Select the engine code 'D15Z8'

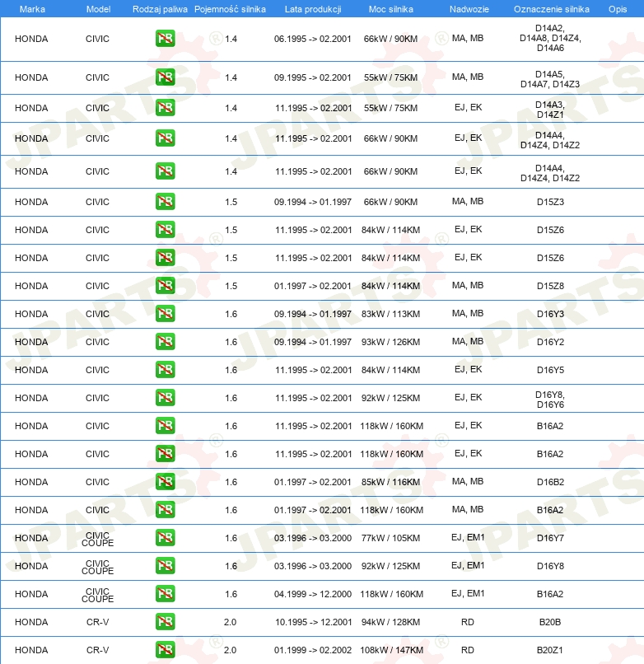pos(550,286)
